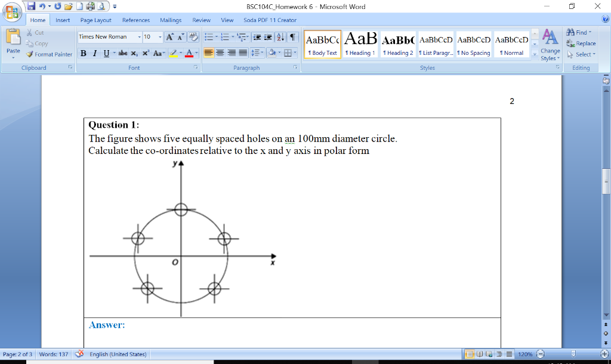Viewport: 611px width, 364px height.
Task: Adjust the zoom slider
Action: tap(573, 354)
